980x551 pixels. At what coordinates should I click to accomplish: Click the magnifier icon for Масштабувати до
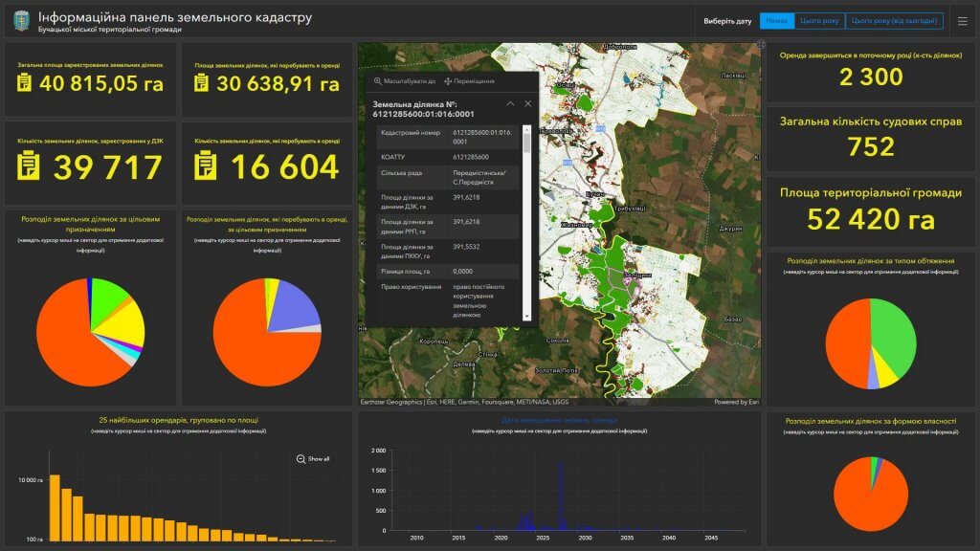click(x=377, y=81)
